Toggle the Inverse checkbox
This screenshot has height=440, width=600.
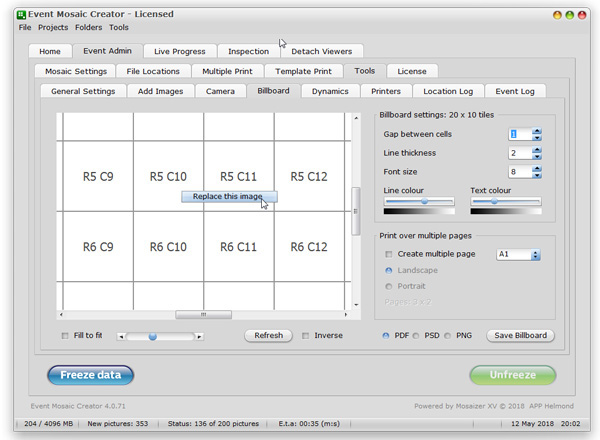point(305,336)
